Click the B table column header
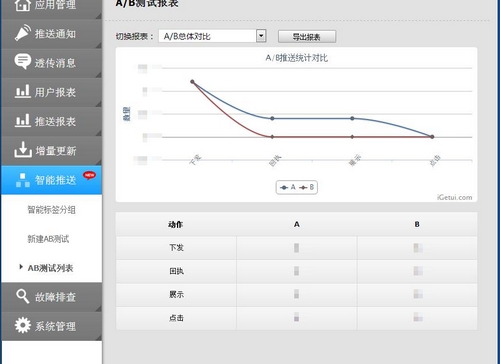 click(417, 224)
